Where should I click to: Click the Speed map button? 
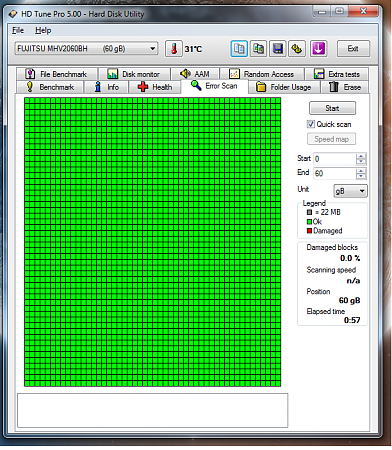pos(331,139)
